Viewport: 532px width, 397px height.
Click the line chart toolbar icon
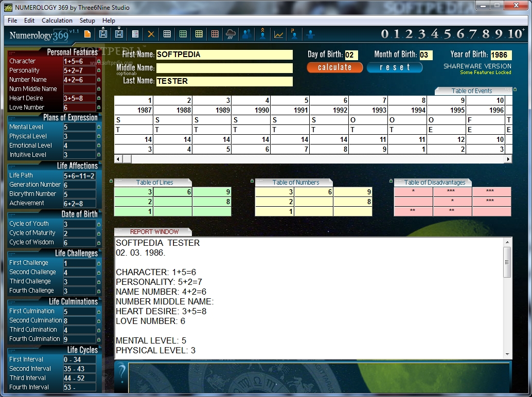(x=278, y=34)
